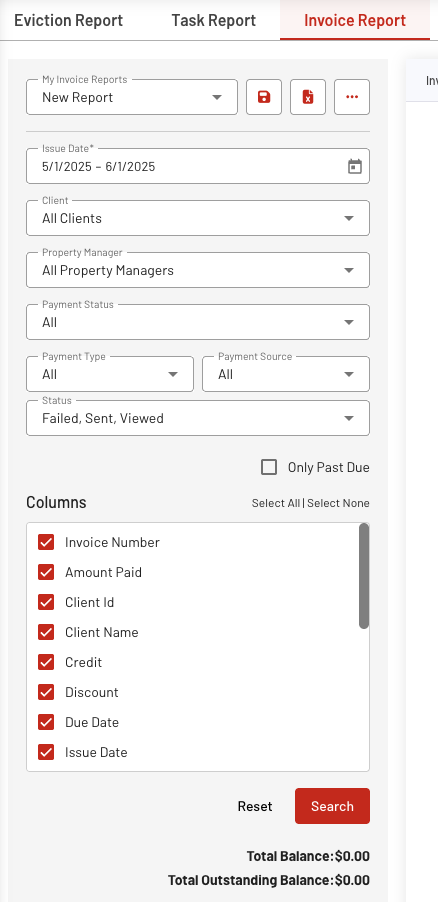Open the three-dots more options menu
Screen dimensions: 438x902
(x=352, y=97)
